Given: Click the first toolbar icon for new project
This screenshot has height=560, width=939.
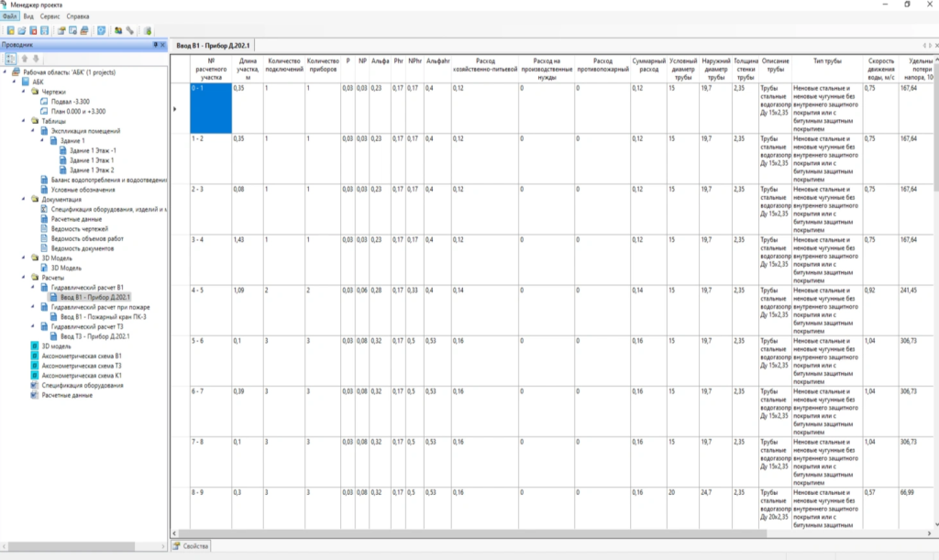Looking at the screenshot, I should (x=10, y=30).
